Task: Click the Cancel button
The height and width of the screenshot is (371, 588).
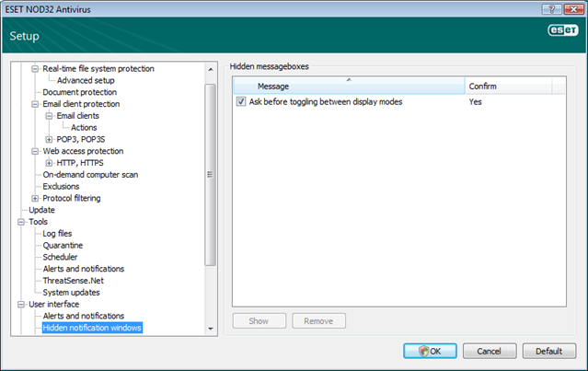Action: coord(490,351)
